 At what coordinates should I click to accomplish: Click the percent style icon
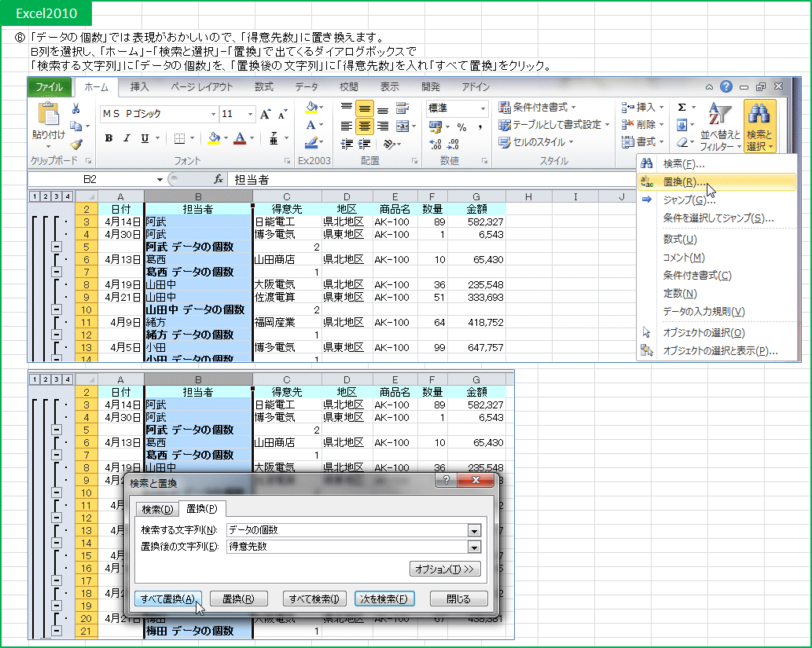pyautogui.click(x=461, y=126)
